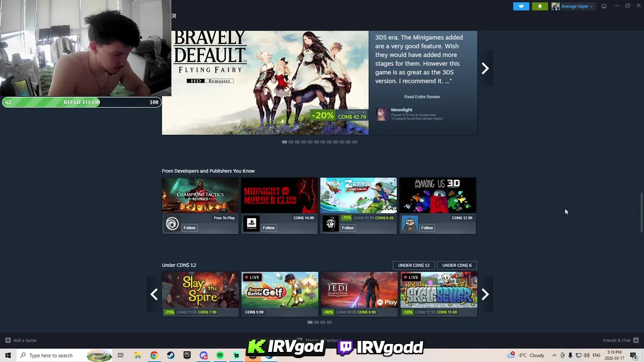Viewport: 644px width, 362px height.
Task: Open the Bravely Default Flying Fairy banner
Action: [265, 82]
